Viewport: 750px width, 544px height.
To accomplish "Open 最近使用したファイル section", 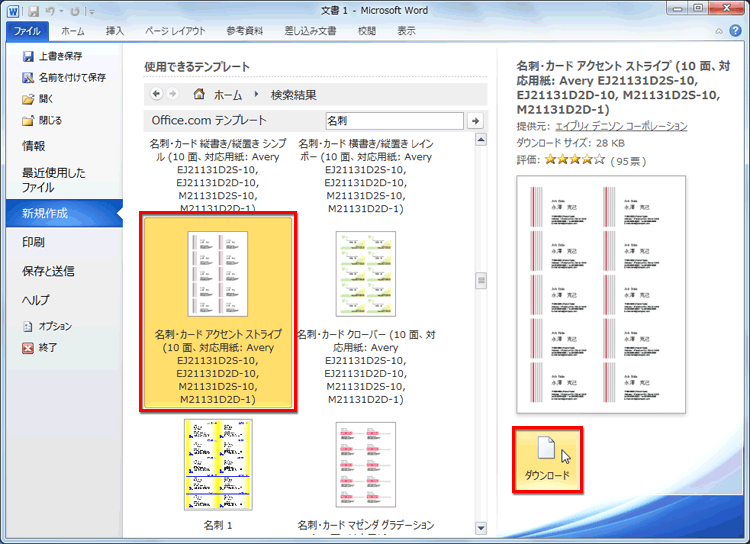I will (54, 180).
